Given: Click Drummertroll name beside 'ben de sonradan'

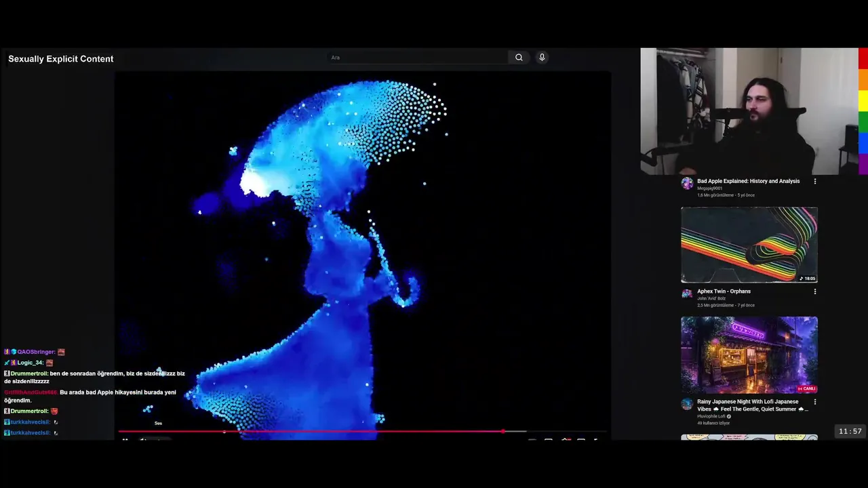Looking at the screenshot, I should [x=29, y=373].
